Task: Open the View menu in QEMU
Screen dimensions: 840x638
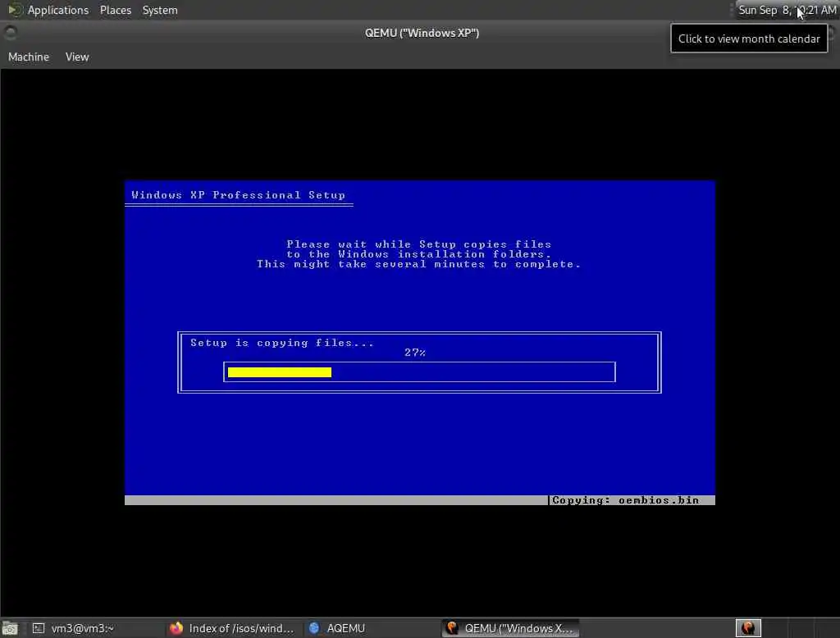Action: pos(77,57)
